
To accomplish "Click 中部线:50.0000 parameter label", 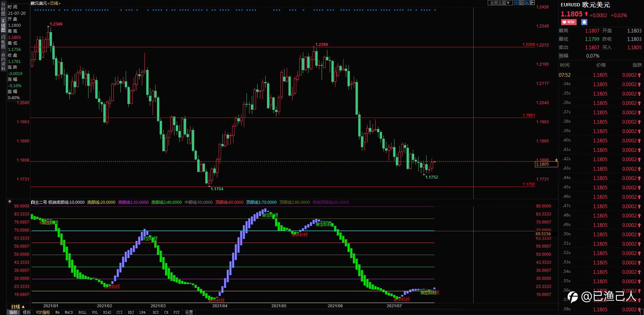I will [x=199, y=202].
